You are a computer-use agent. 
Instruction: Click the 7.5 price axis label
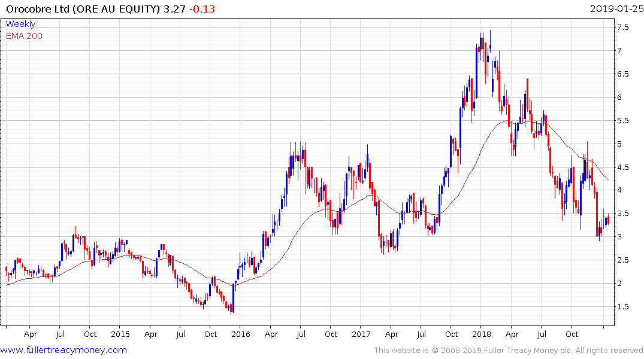622,28
